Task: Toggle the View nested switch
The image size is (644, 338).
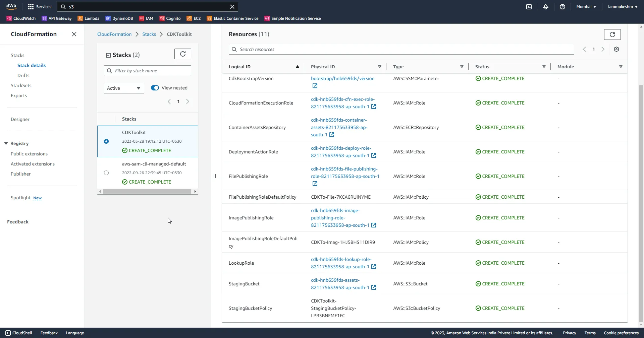Action: click(155, 88)
